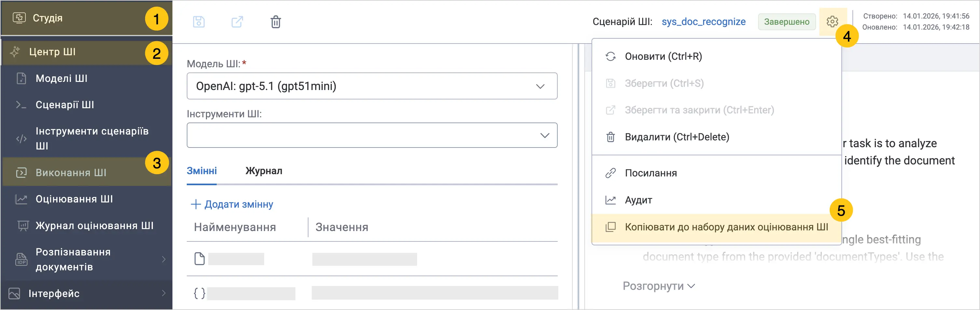This screenshot has height=310, width=980.
Task: Click the code brackets icon for Інструменти сценаріїв
Action: coord(21,139)
